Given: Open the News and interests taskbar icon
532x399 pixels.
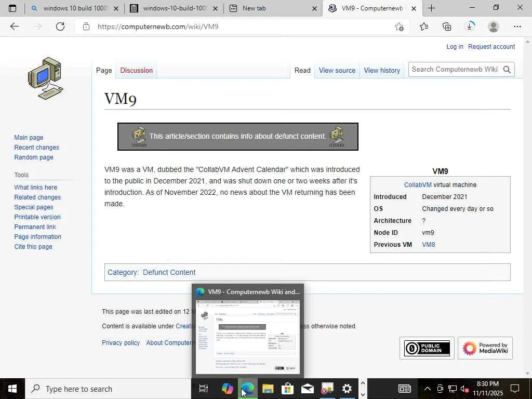Looking at the screenshot, I should (404, 389).
